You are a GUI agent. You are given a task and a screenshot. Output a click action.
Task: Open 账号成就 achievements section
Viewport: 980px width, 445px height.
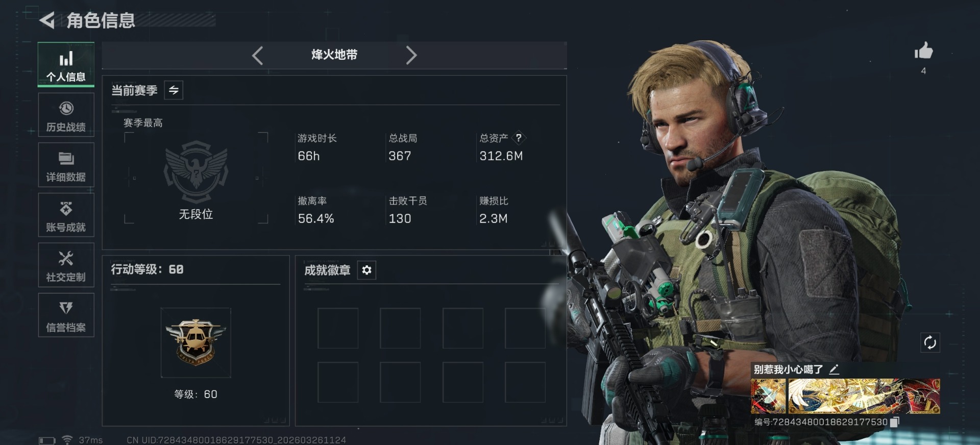tap(66, 215)
